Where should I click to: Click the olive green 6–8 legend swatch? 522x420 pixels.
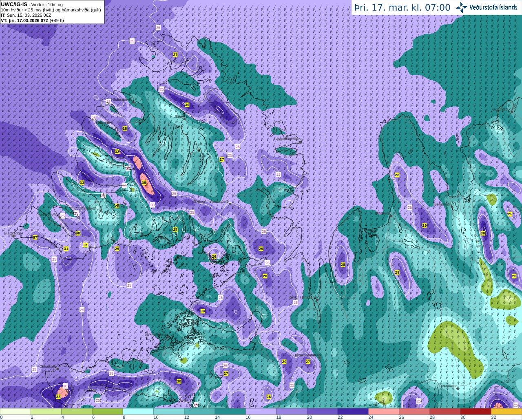(107, 411)
